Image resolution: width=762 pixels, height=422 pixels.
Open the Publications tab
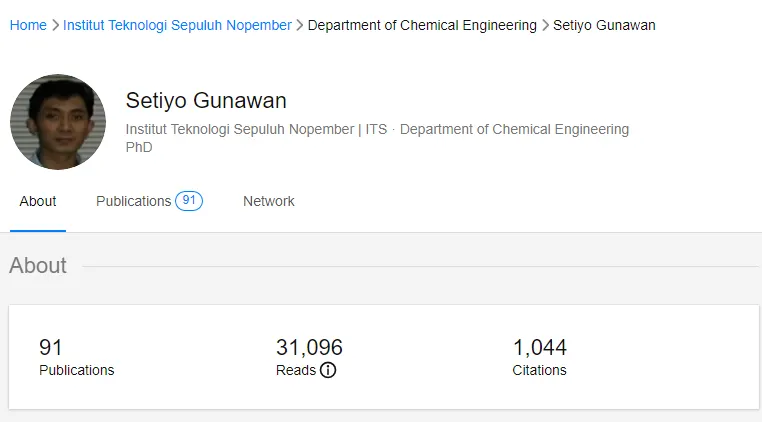tap(133, 201)
